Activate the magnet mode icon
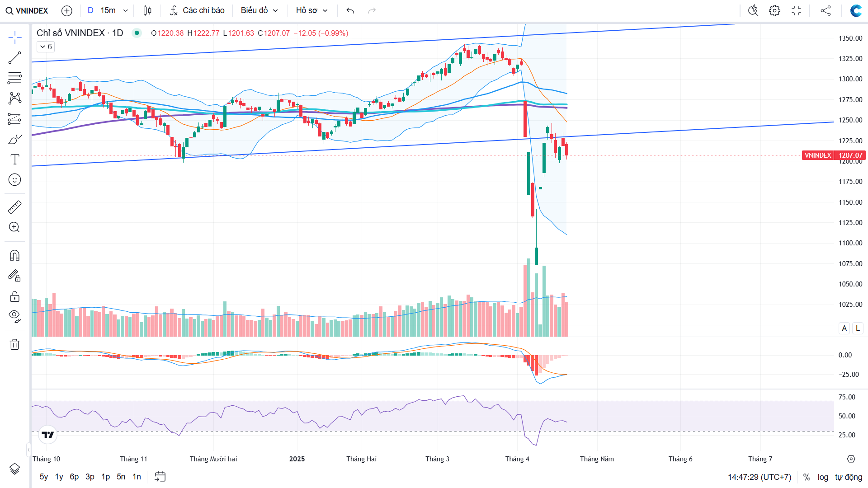Screen dimensions: 868x488 tap(14, 256)
